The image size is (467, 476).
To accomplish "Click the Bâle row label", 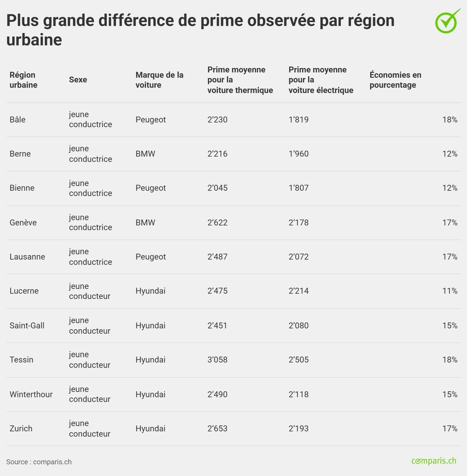I will (x=17, y=120).
